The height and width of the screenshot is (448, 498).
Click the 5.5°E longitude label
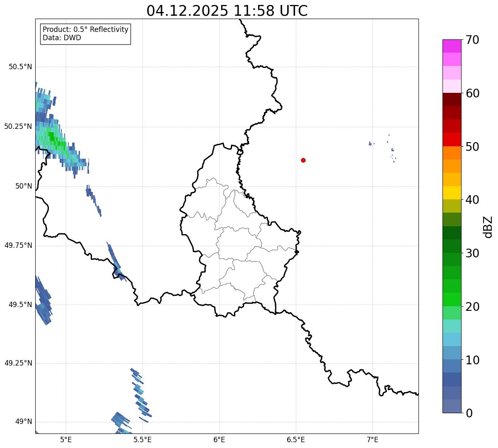(x=143, y=439)
